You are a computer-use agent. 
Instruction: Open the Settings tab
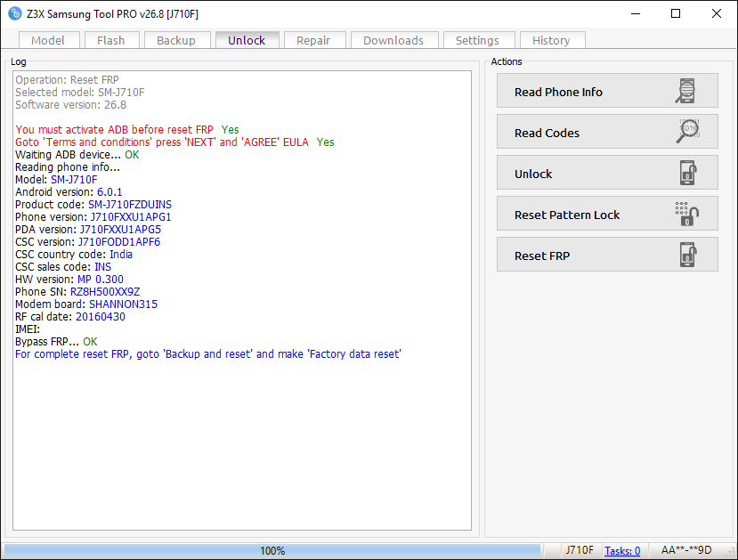tap(477, 40)
